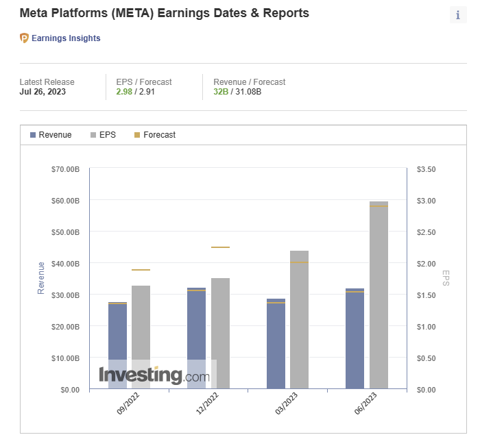Open the Earnings Insights link

pos(66,38)
